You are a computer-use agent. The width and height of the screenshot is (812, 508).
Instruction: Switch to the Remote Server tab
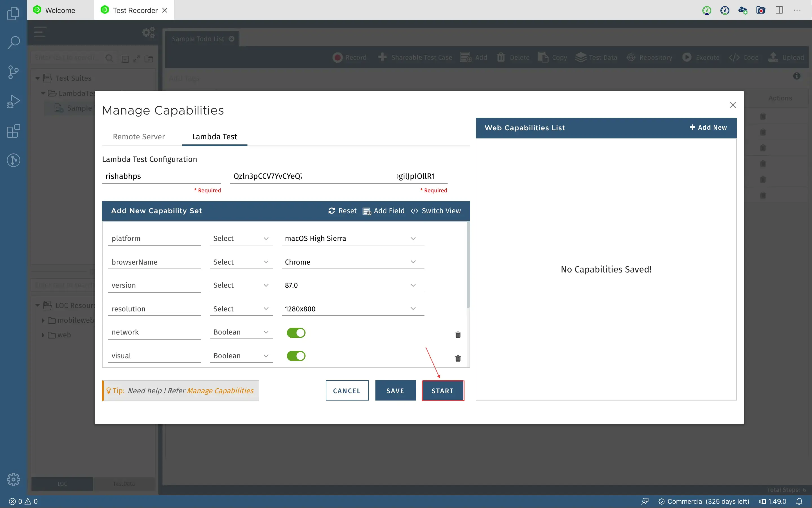pos(139,136)
